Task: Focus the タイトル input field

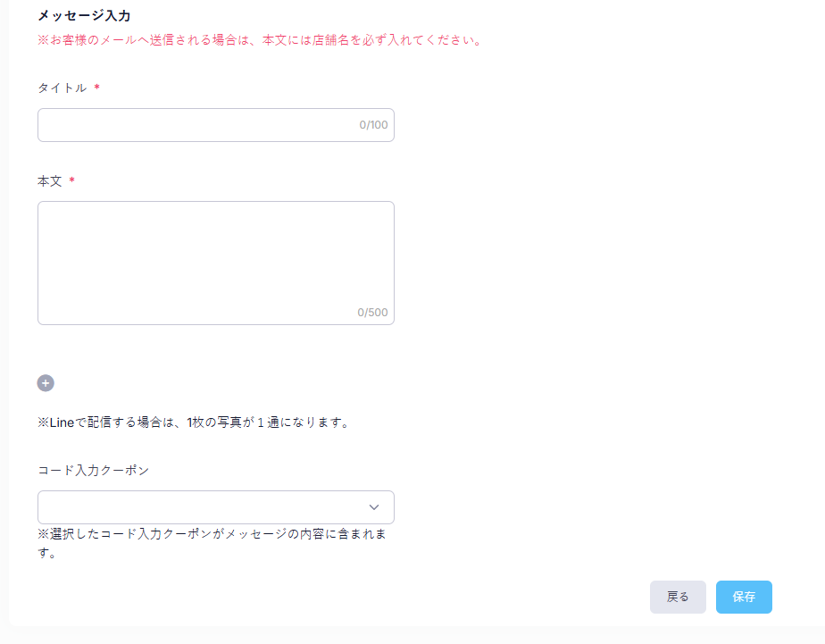Action: click(x=196, y=125)
